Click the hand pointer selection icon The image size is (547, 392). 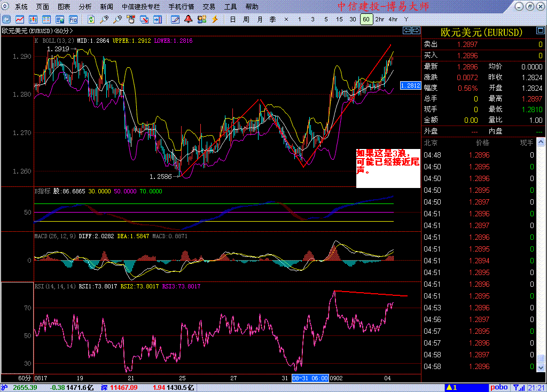coord(131,20)
